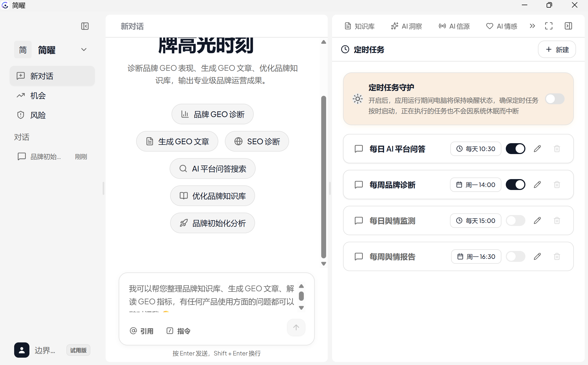Open 新对话 in the sidebar

pyautogui.click(x=52, y=76)
